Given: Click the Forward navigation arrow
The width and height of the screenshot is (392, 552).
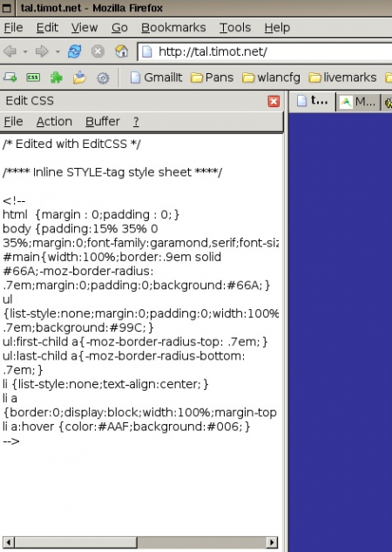Looking at the screenshot, I should point(42,51).
